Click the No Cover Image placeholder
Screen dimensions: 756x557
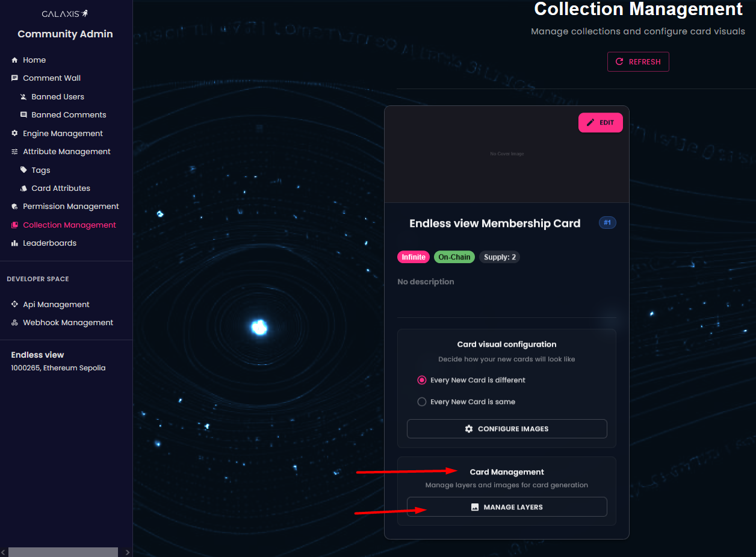507,154
